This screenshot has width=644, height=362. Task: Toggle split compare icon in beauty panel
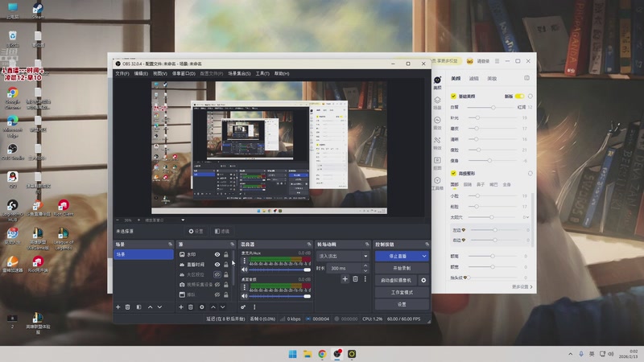point(527,78)
